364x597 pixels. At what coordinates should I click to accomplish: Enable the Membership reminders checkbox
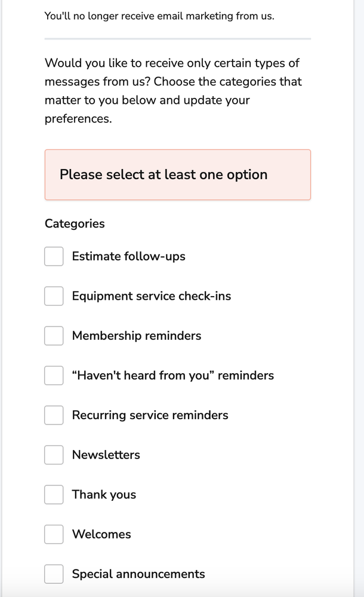pos(54,336)
